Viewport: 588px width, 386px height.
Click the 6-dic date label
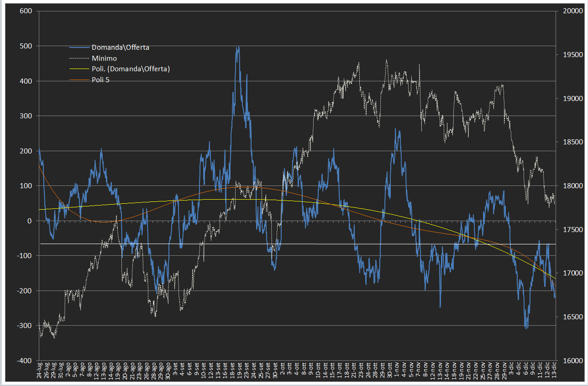525,369
